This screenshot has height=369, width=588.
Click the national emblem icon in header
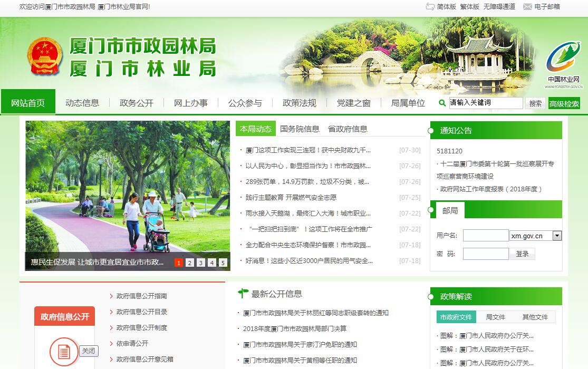pos(44,57)
